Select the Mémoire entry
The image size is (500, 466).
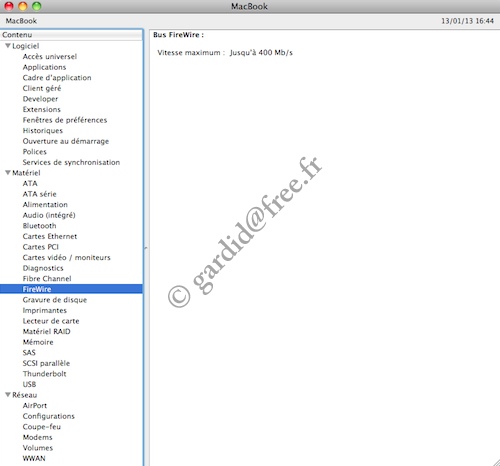point(38,342)
